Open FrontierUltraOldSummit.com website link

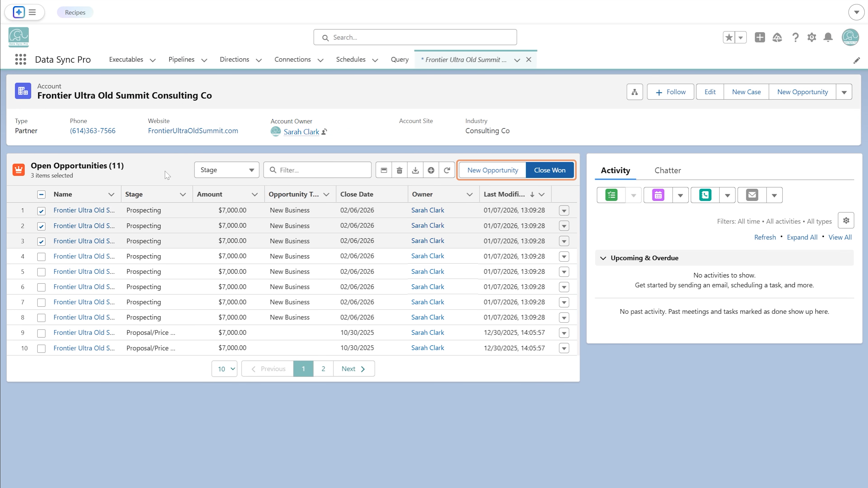point(193,131)
